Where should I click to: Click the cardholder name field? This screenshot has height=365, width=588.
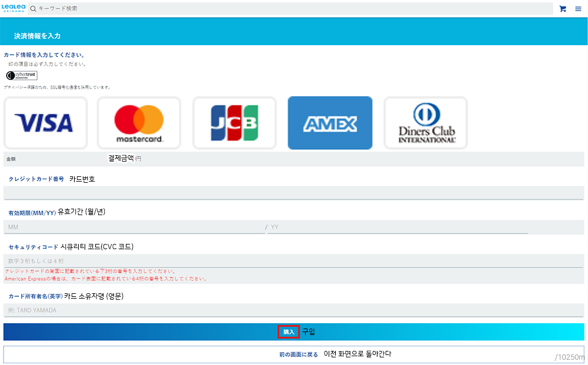[x=293, y=310]
